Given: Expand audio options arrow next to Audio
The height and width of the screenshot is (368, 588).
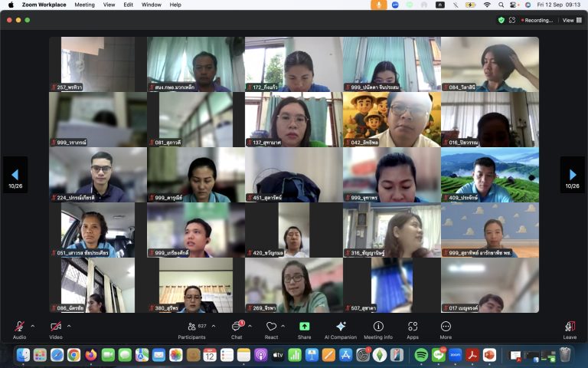Looking at the screenshot, I should pos(32,326).
